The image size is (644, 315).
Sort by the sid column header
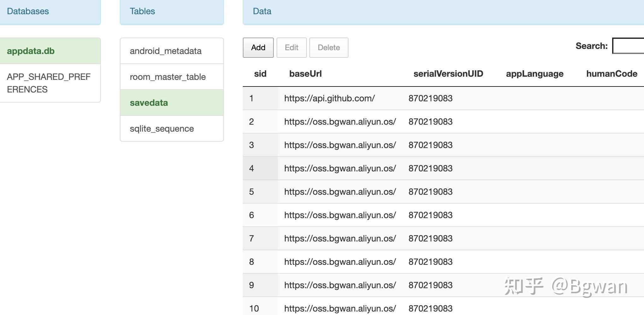(260, 74)
